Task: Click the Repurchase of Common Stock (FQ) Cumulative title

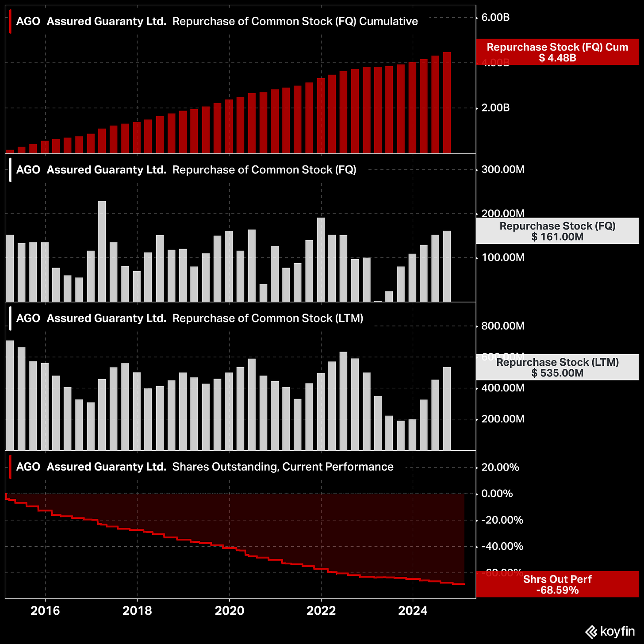Action: pyautogui.click(x=295, y=22)
